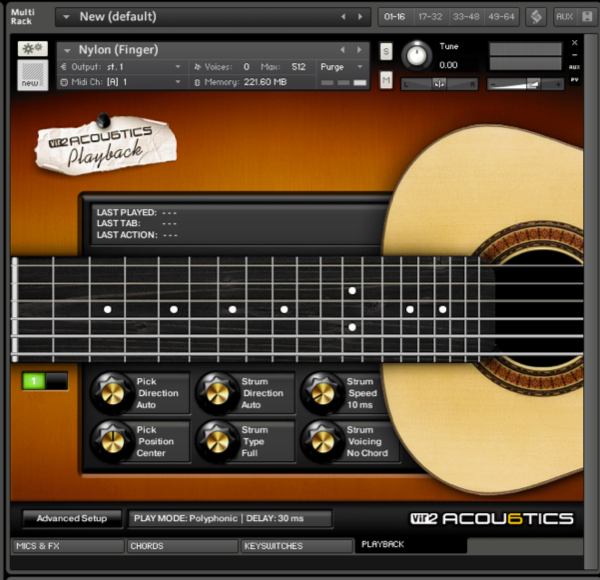The image size is (600, 580).
Task: Toggle the instrument aux sends button
Action: pyautogui.click(x=574, y=67)
